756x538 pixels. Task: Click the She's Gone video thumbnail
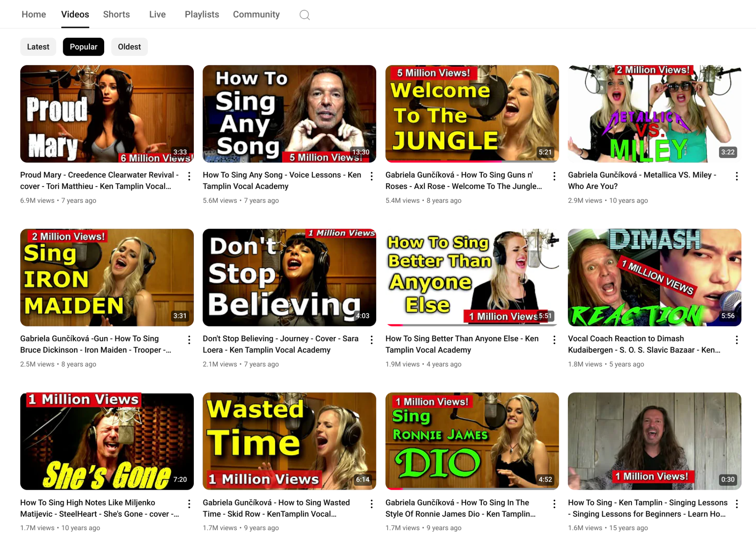[107, 441]
